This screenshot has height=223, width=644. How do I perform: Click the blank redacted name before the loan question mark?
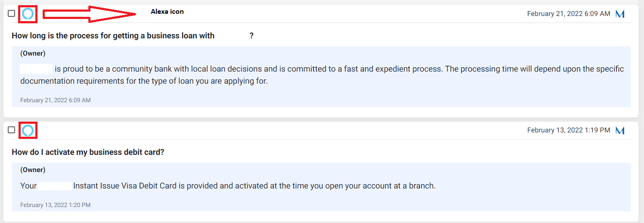click(232, 36)
